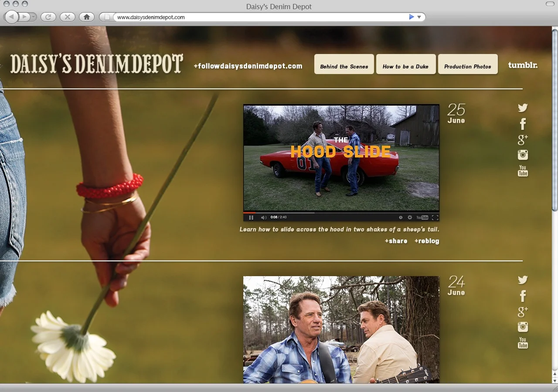The height and width of the screenshot is (392, 558).
Task: Open video settings gear icon
Action: (x=410, y=217)
